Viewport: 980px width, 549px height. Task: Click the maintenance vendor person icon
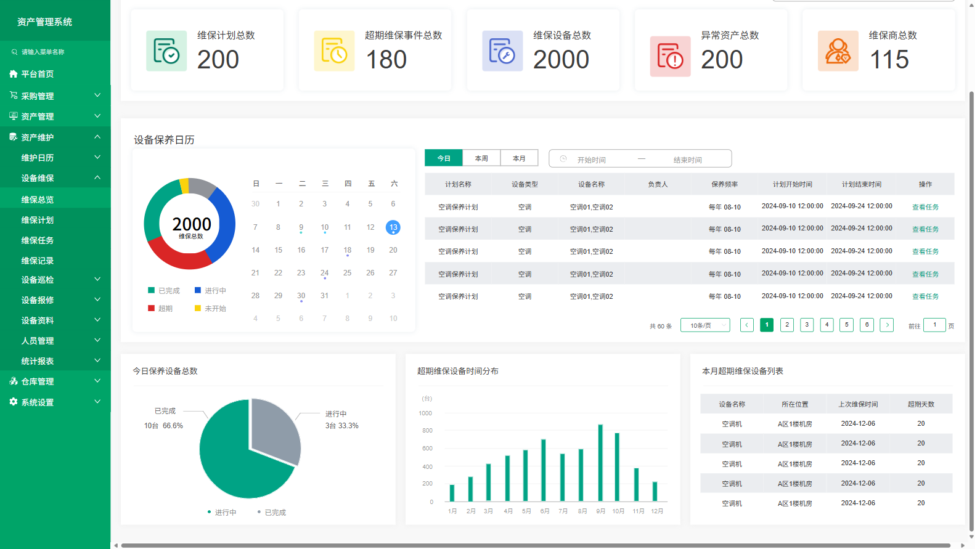(x=838, y=51)
